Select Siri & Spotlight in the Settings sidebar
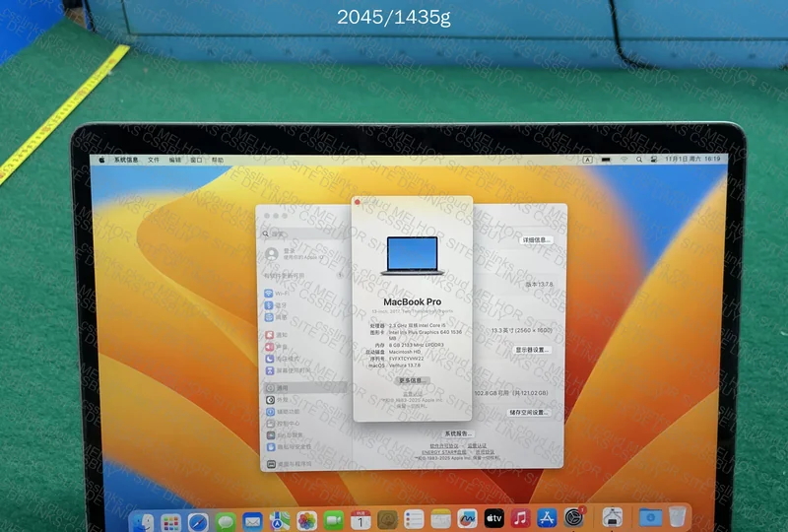 pos(305,434)
